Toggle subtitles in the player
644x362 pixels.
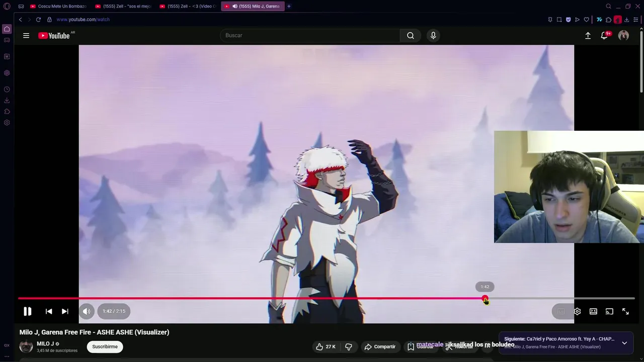pyautogui.click(x=561, y=311)
